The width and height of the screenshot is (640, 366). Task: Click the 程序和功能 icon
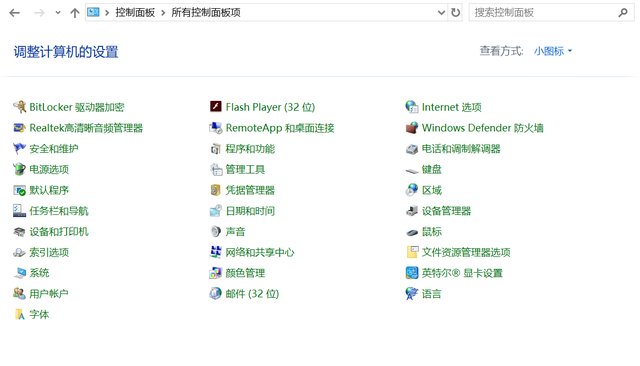(x=216, y=149)
